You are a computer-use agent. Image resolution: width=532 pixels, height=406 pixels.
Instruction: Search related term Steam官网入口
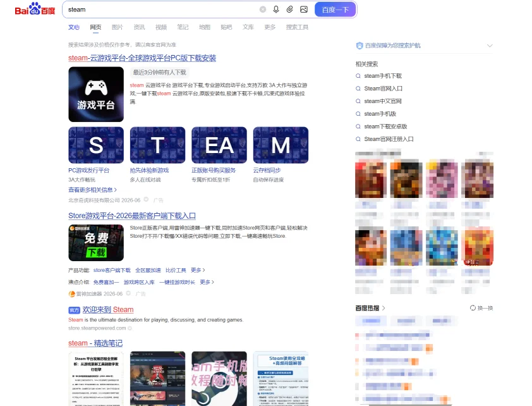click(383, 89)
